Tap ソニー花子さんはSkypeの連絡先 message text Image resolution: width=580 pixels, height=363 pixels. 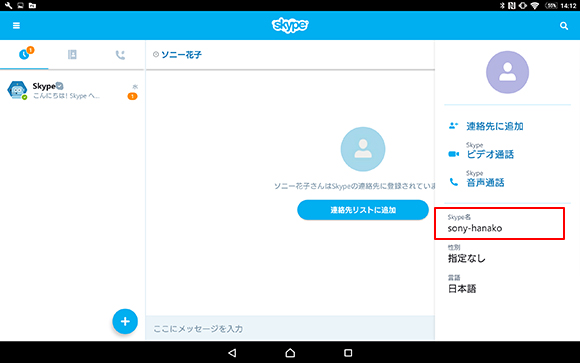click(x=354, y=186)
